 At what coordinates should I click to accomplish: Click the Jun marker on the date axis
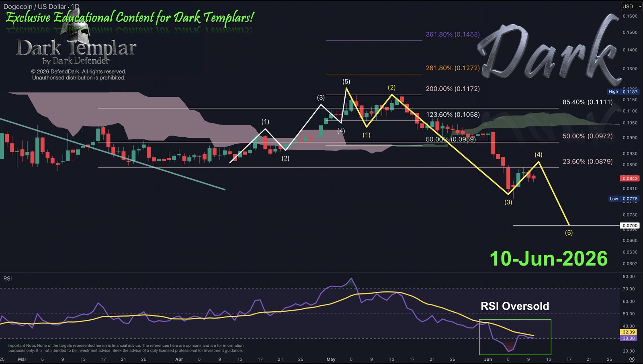(488, 359)
